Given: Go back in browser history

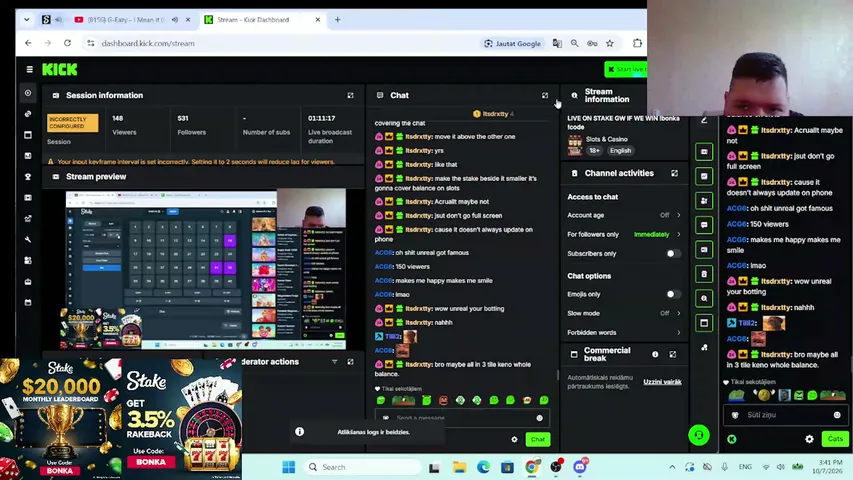Looking at the screenshot, I should click(x=28, y=43).
